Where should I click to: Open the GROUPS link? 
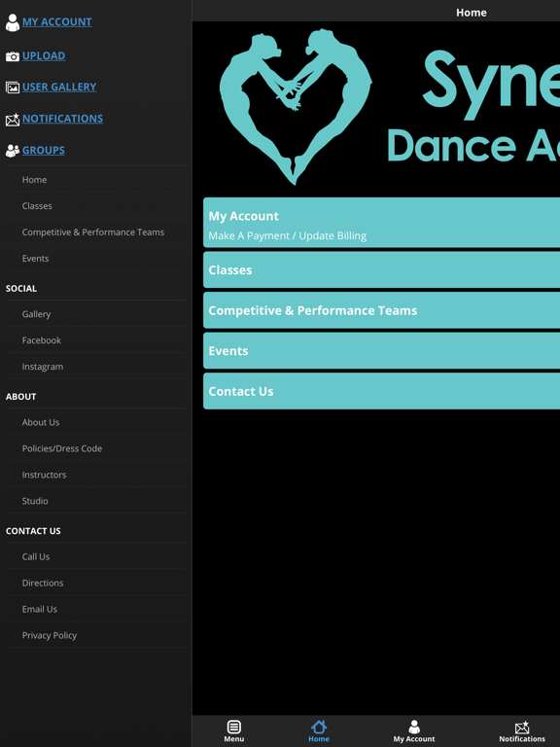click(x=44, y=150)
